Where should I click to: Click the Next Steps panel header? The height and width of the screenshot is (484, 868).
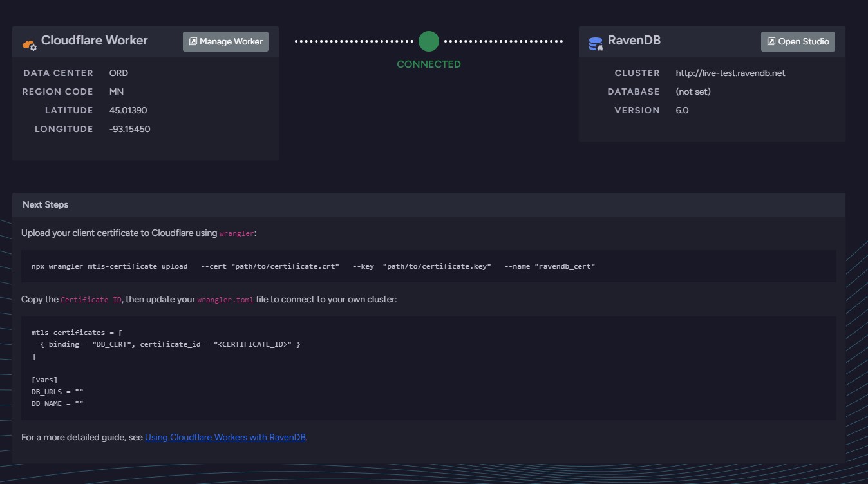point(44,204)
